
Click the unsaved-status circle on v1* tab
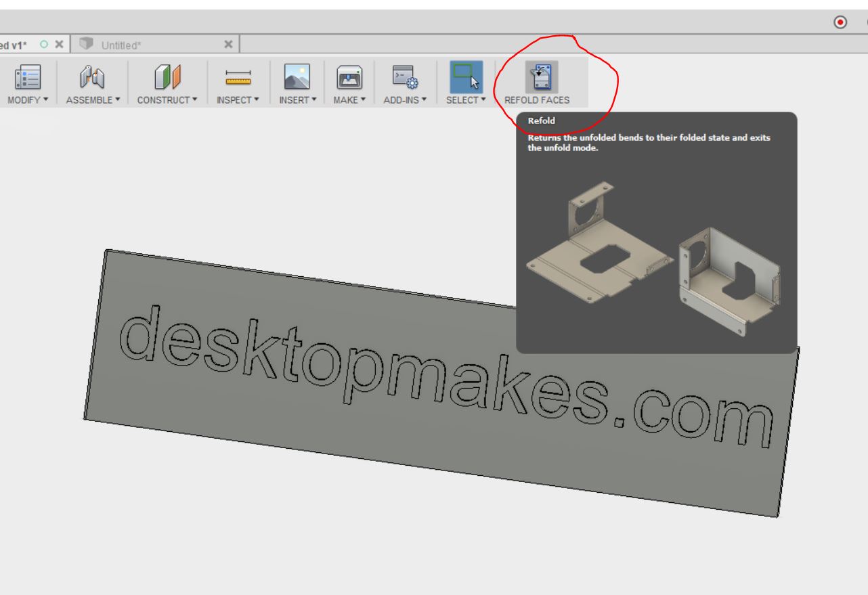[45, 44]
